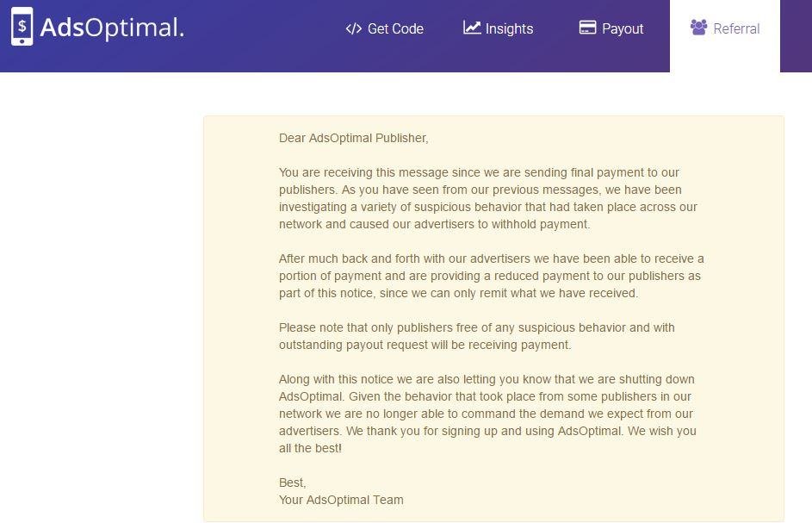Click the Referral people group icon
The height and width of the screenshot is (523, 812).
[698, 27]
